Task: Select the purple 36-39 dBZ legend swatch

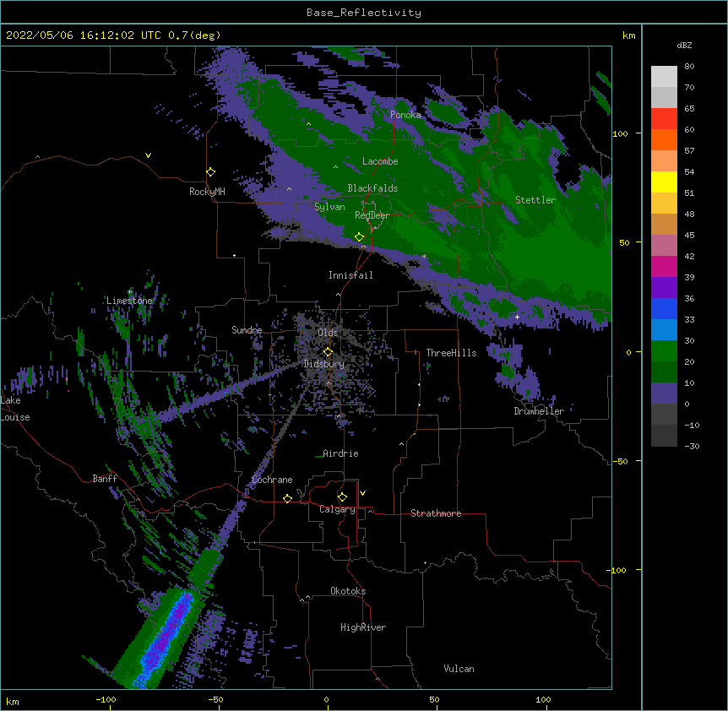Action: click(x=664, y=288)
